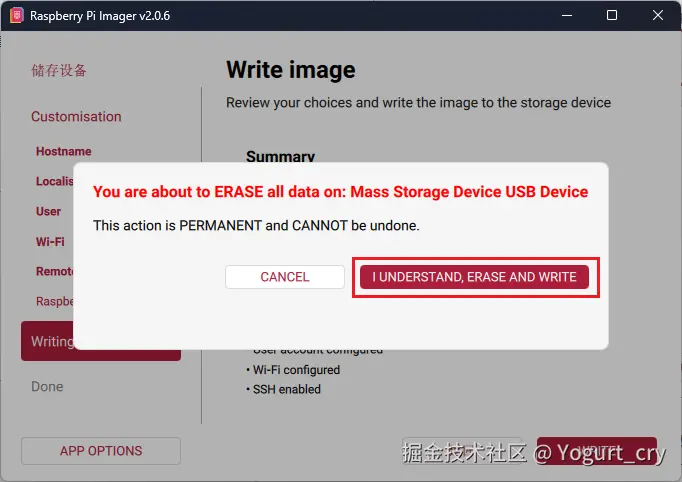The width and height of the screenshot is (682, 482).
Task: Close the Raspberry Pi Imager window
Action: coord(658,15)
